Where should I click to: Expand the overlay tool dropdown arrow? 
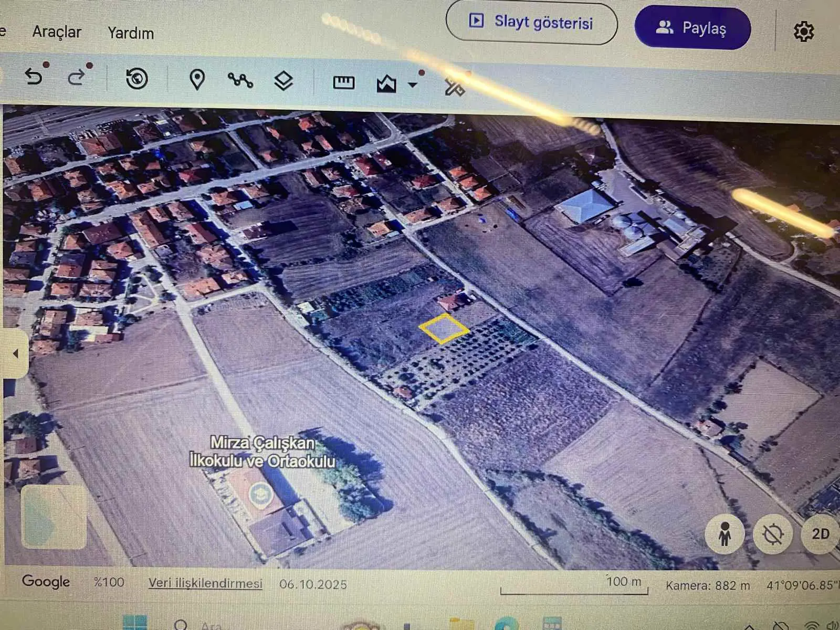pos(413,85)
